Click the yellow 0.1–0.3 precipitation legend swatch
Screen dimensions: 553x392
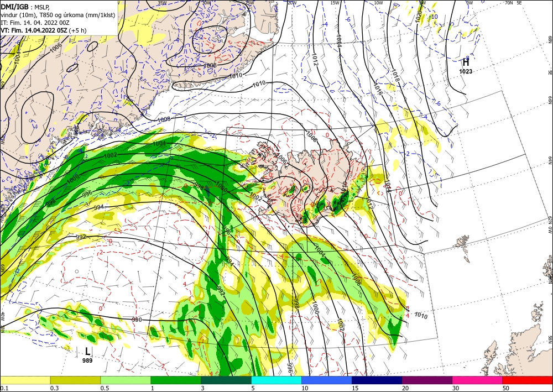[25, 380]
